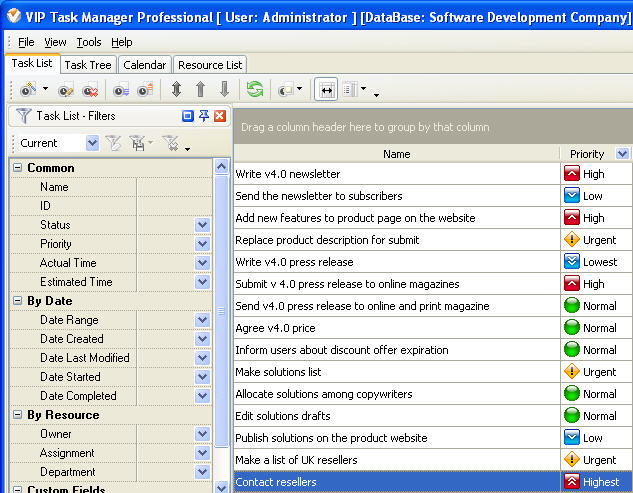633x493 pixels.
Task: Click the Name column header
Action: pos(396,154)
